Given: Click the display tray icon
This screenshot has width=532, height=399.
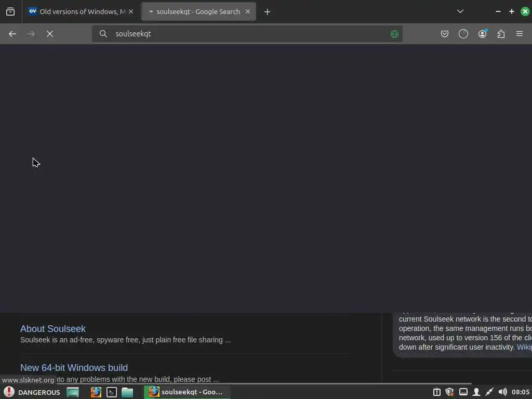Looking at the screenshot, I should (463, 392).
